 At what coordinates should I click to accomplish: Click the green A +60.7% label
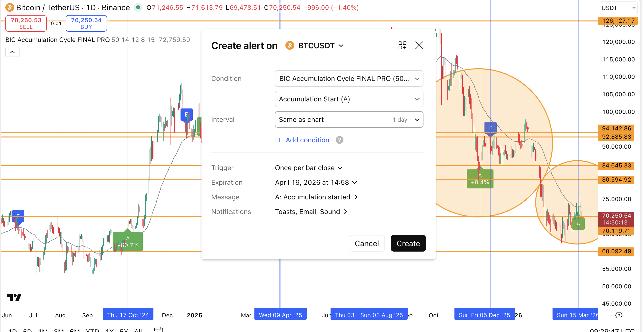(128, 242)
